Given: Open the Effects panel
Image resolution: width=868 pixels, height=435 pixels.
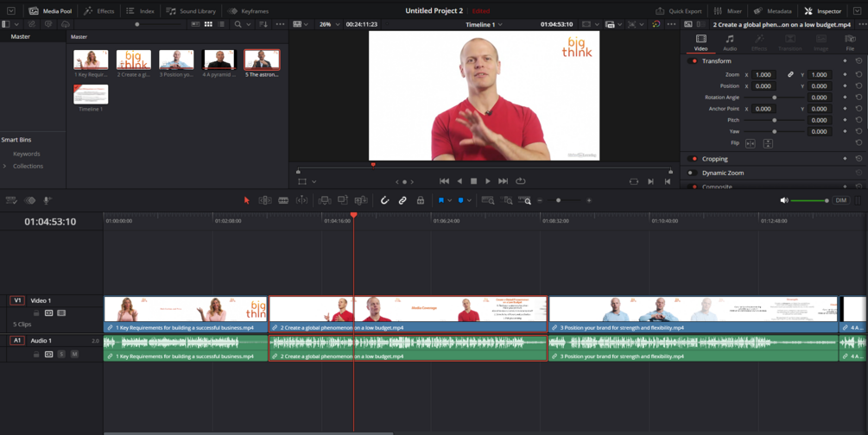Looking at the screenshot, I should point(98,11).
